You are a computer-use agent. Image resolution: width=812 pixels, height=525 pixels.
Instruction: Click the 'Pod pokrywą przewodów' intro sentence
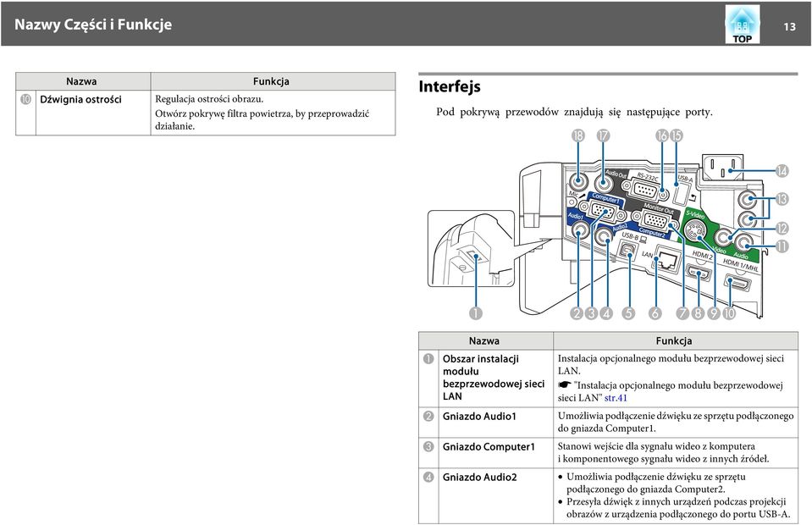(574, 112)
